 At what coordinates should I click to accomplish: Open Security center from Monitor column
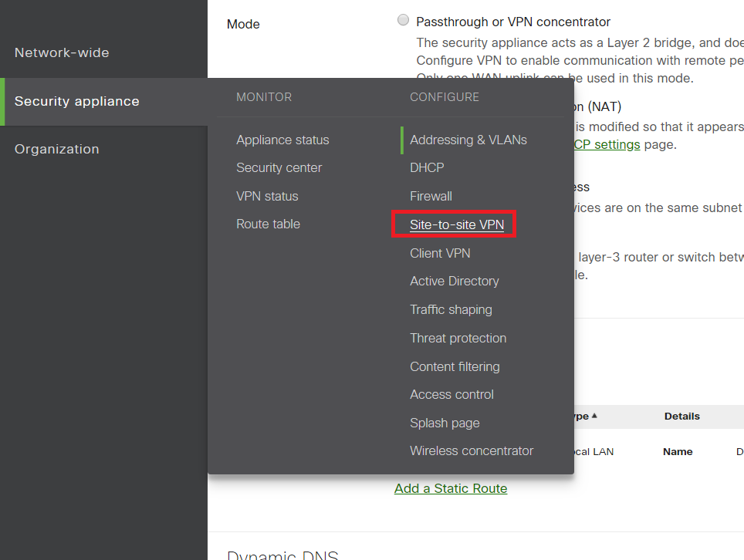click(279, 167)
